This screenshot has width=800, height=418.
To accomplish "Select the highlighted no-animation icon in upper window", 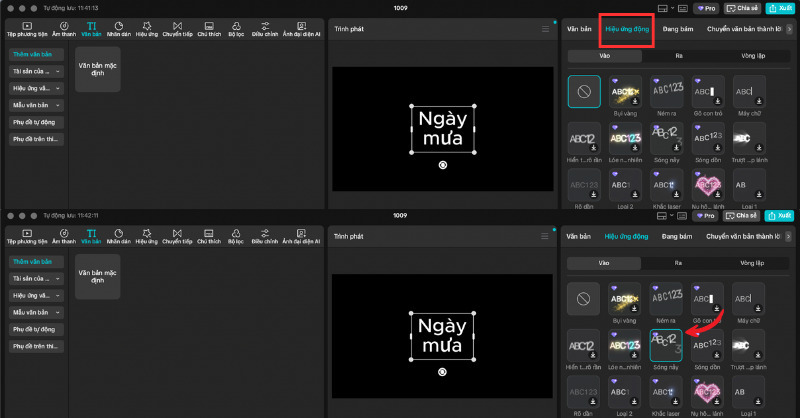I will (x=584, y=92).
